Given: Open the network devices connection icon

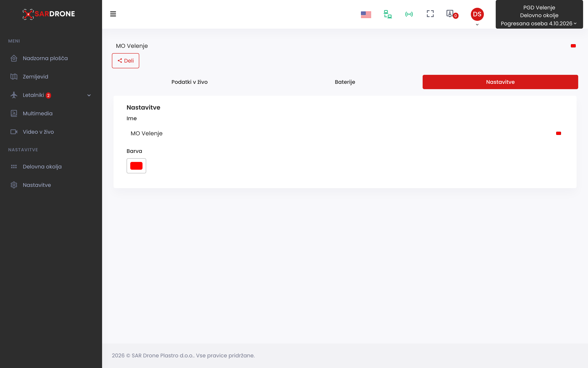Looking at the screenshot, I should (388, 14).
